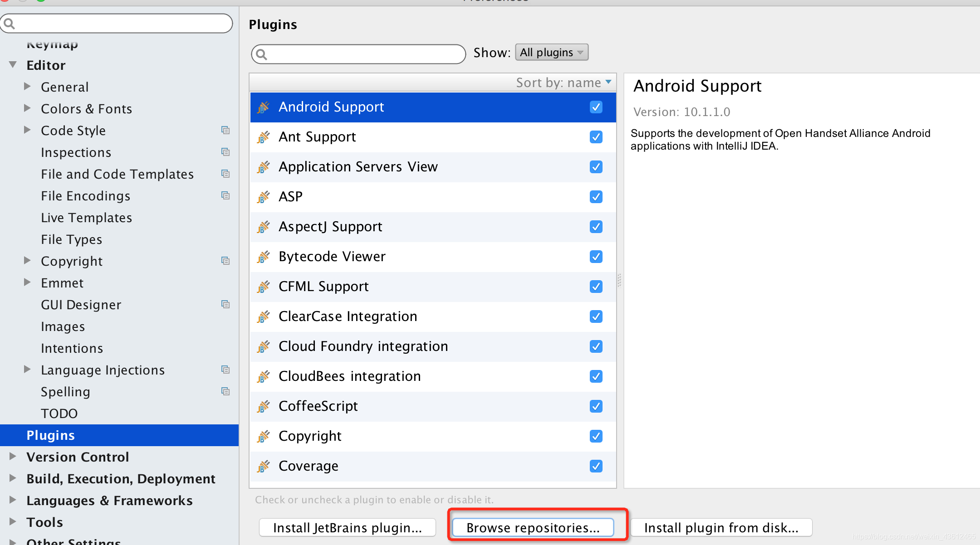
Task: Open the Intentions settings page
Action: (x=72, y=348)
